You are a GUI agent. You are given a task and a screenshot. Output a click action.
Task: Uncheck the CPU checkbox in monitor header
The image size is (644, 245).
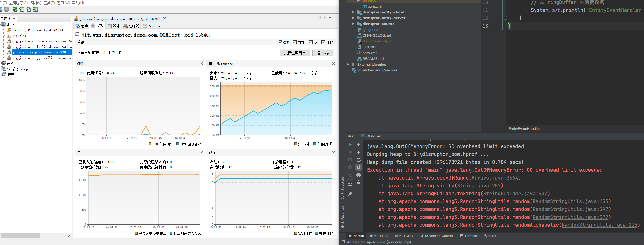(280, 42)
